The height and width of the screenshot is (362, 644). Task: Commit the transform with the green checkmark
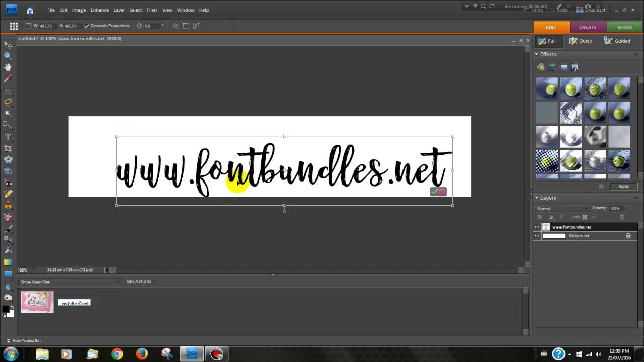(434, 192)
